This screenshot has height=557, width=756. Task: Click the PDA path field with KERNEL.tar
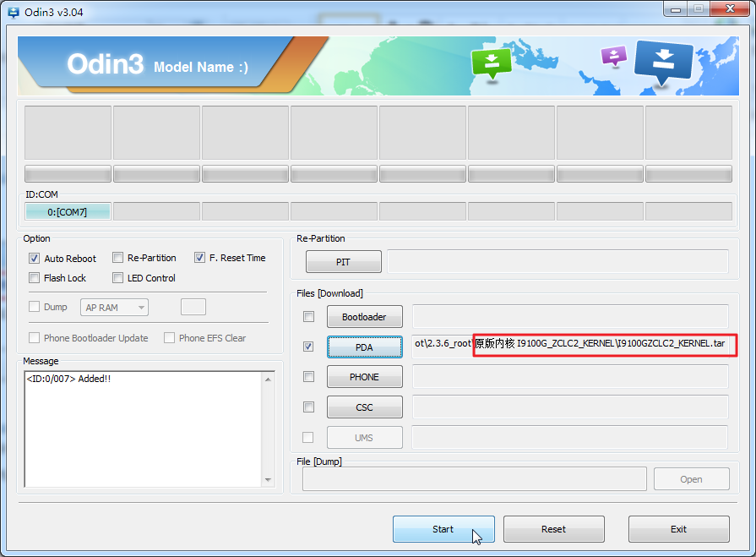570,347
